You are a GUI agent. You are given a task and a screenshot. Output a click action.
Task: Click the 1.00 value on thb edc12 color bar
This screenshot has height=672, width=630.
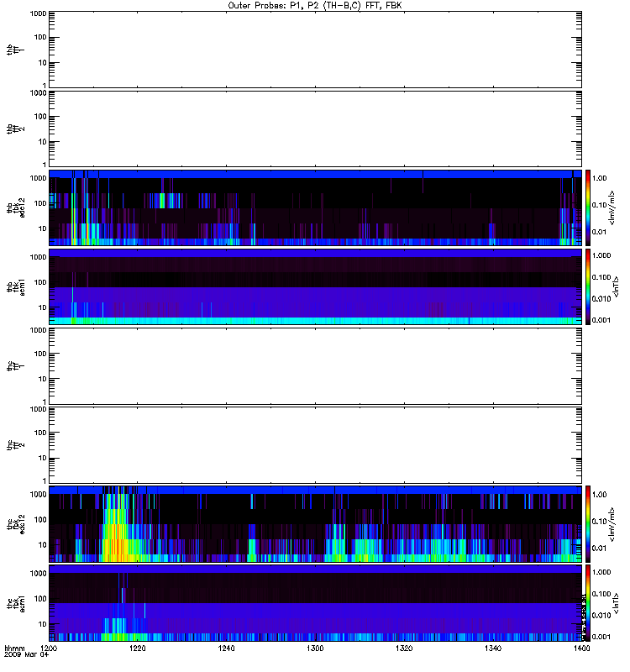[x=599, y=178]
